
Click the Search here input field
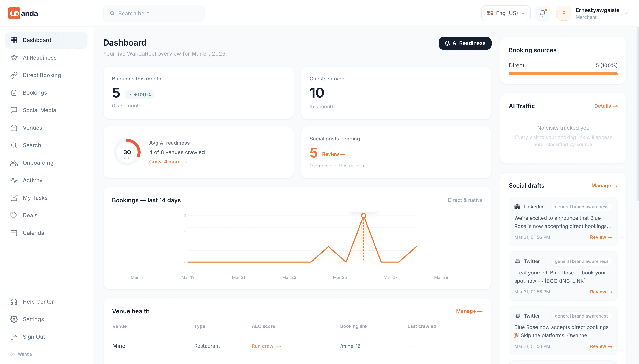(x=154, y=14)
